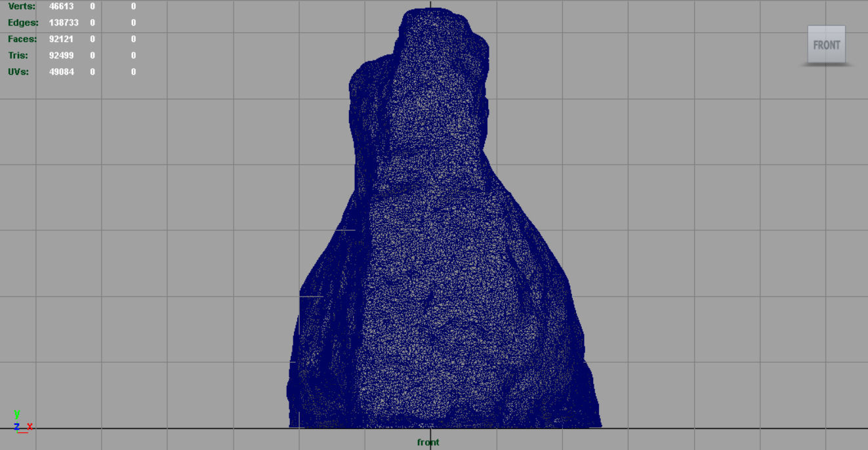868x450 pixels.
Task: Click the 'Verts:' heads-up label
Action: pos(22,6)
